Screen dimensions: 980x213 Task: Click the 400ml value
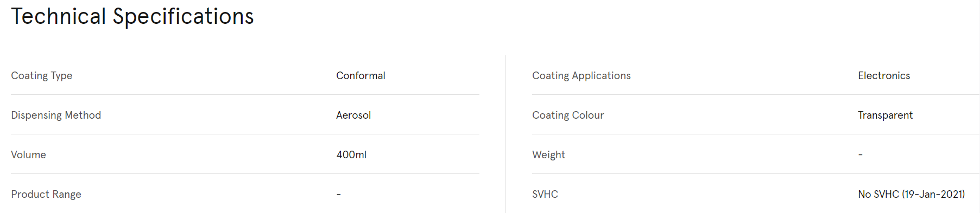tap(351, 154)
